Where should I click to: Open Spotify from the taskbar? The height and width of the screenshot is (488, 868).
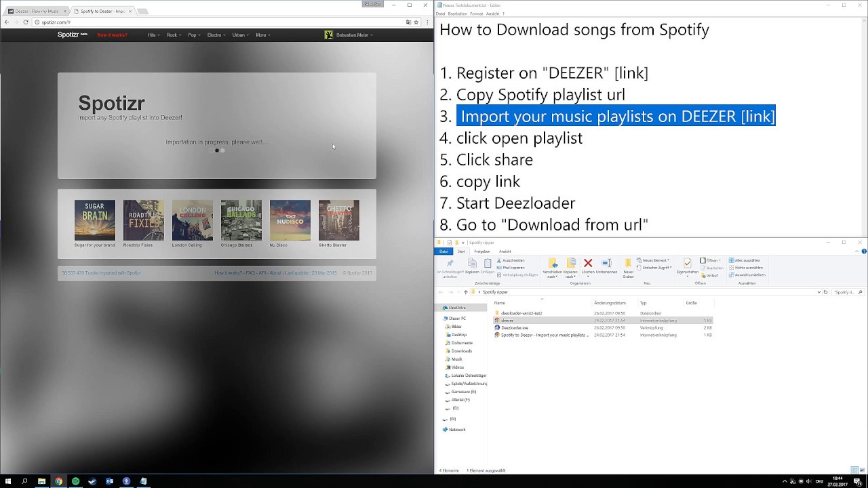pyautogui.click(x=75, y=481)
